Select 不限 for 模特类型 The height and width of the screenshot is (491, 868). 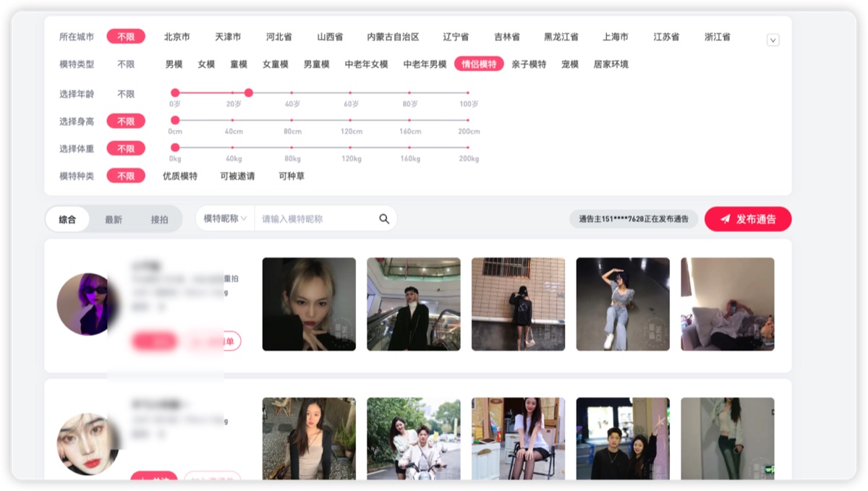click(126, 64)
